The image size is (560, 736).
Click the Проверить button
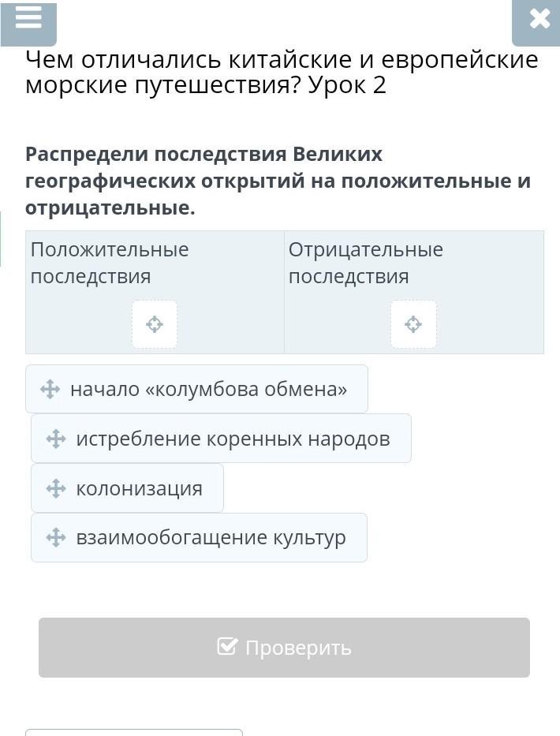coord(284,648)
